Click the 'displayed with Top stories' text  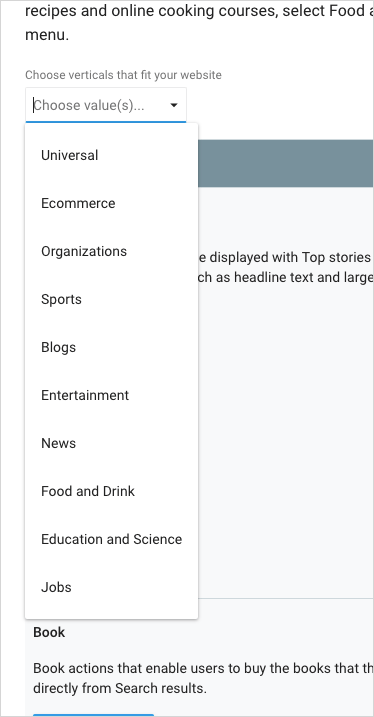tap(285, 257)
